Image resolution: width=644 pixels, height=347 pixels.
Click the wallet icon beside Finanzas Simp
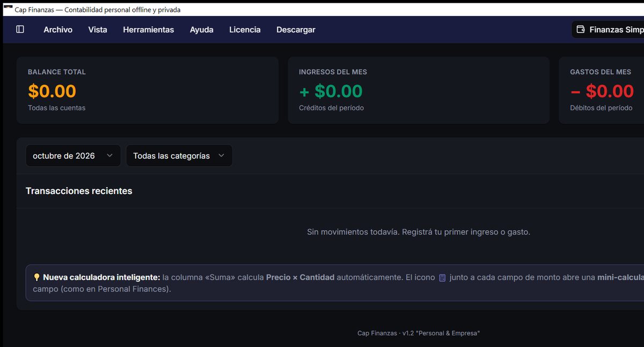point(581,29)
